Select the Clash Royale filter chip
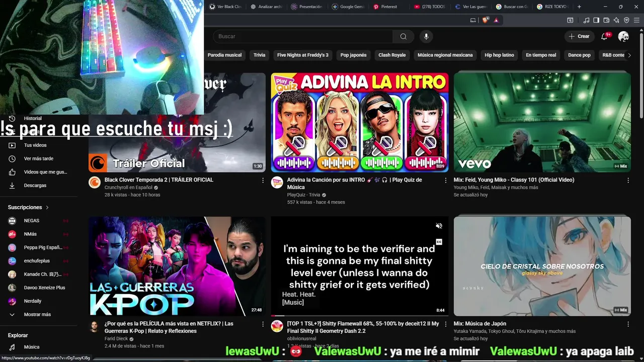 click(x=392, y=55)
